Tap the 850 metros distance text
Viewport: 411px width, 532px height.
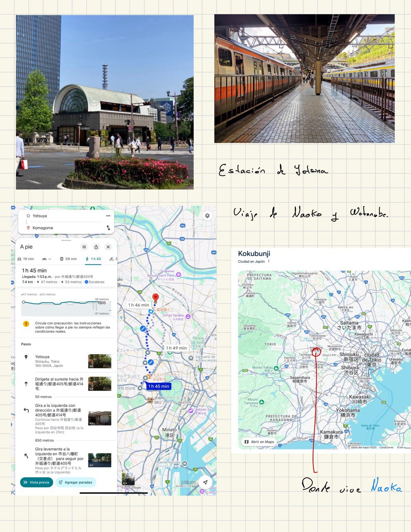44,440
